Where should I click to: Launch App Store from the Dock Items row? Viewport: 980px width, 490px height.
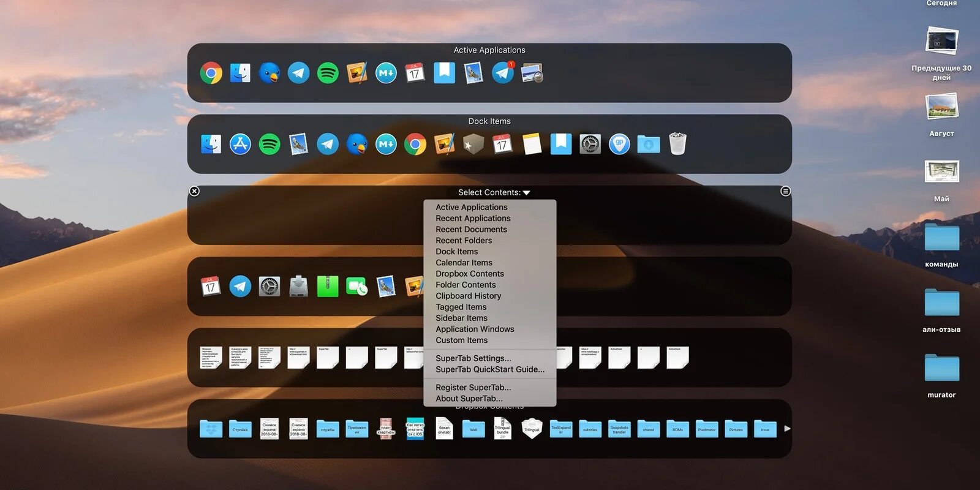click(240, 145)
